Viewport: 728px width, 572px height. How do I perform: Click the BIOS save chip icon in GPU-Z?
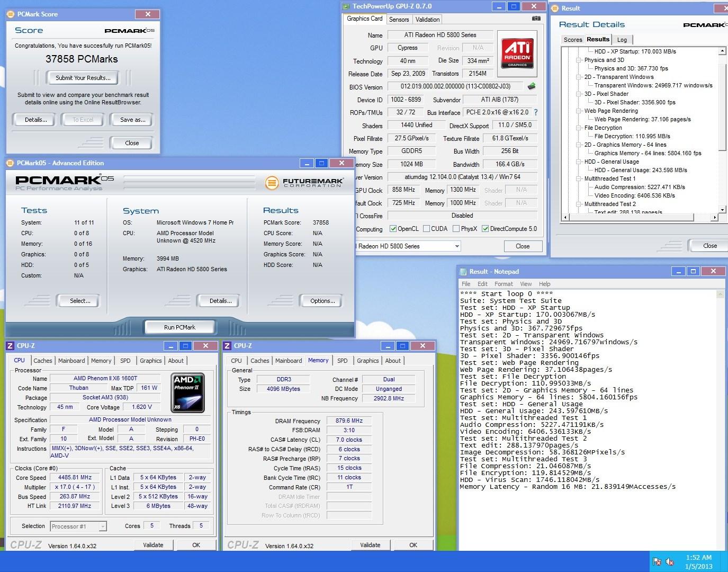[532, 86]
